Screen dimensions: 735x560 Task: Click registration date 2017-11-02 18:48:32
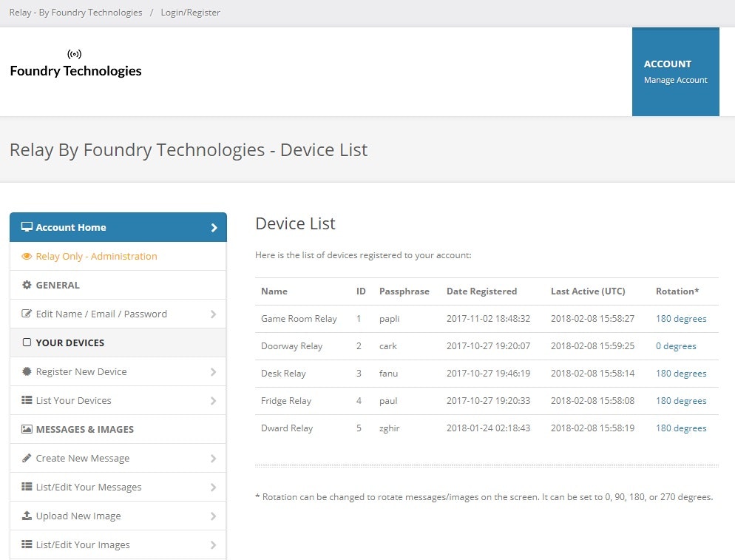[488, 318]
